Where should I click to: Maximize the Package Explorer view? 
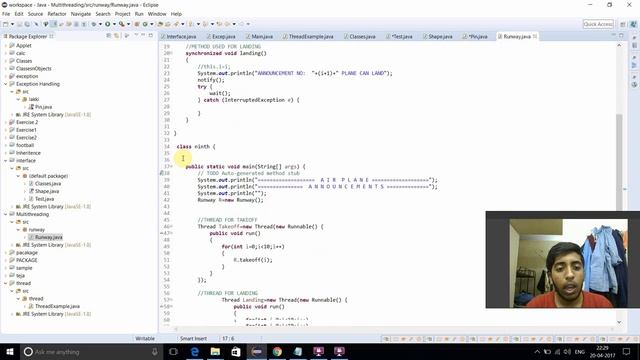click(151, 36)
